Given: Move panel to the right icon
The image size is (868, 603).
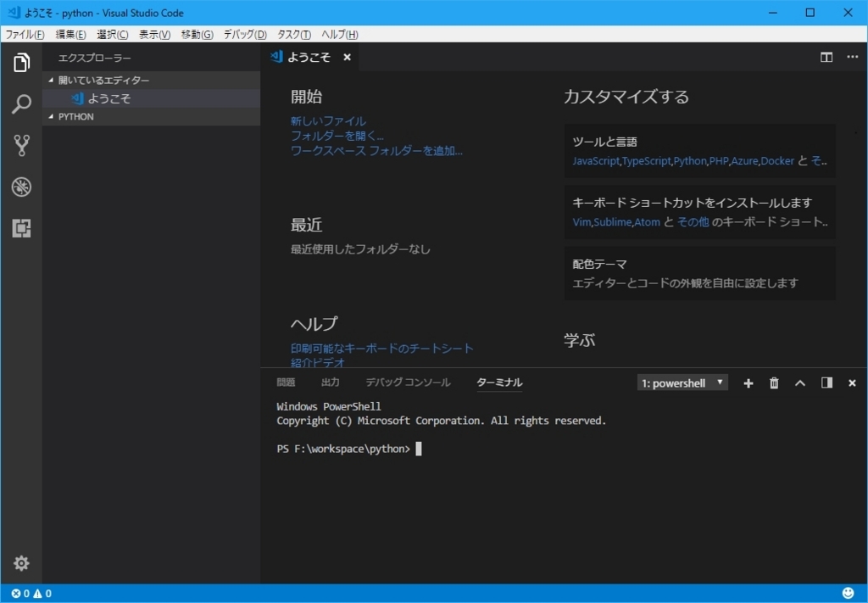Looking at the screenshot, I should coord(826,383).
